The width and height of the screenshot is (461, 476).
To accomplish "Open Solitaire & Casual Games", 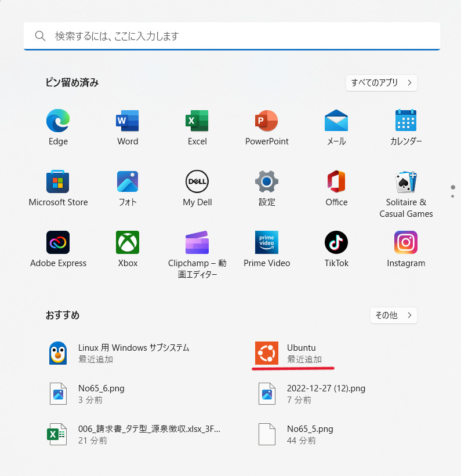I will 406,181.
